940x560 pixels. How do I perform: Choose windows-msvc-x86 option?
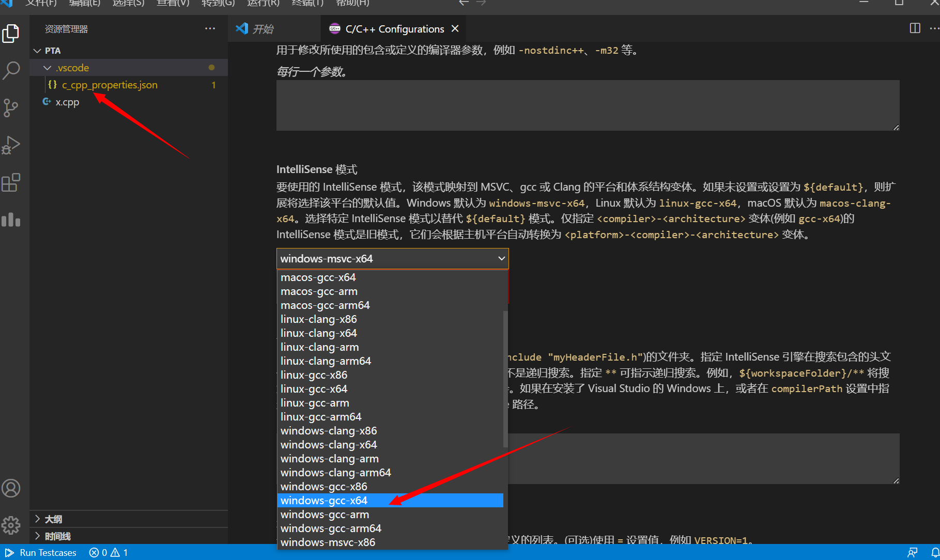click(390, 542)
